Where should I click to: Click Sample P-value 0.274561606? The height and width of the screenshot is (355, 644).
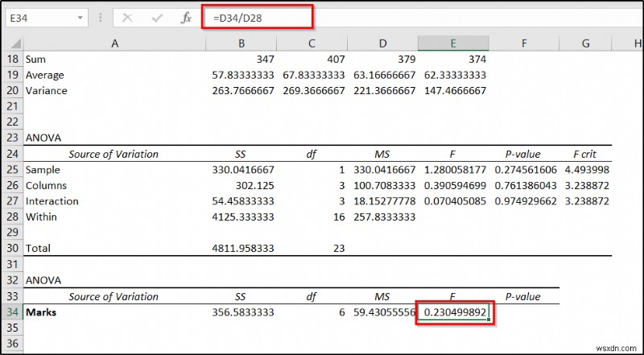pos(526,170)
